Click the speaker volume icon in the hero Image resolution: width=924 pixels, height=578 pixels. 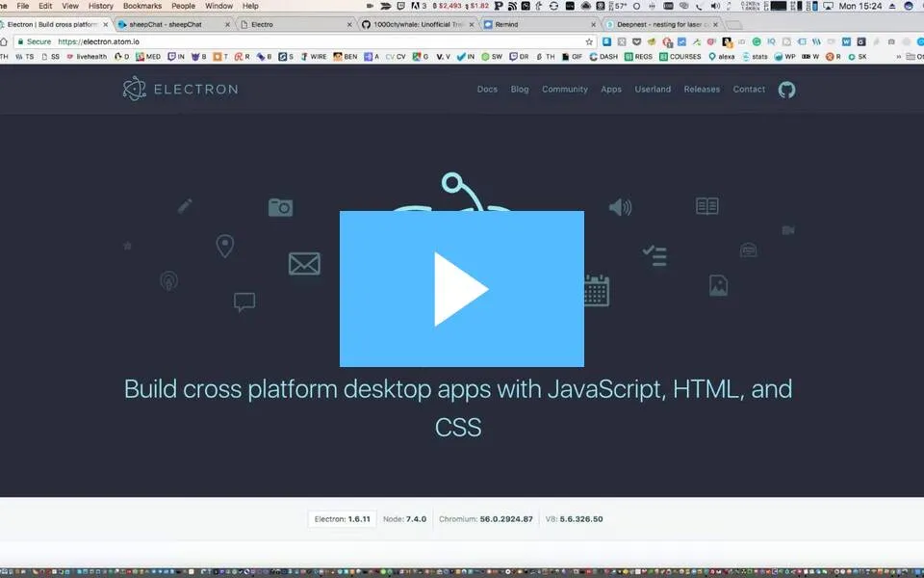pyautogui.click(x=620, y=207)
